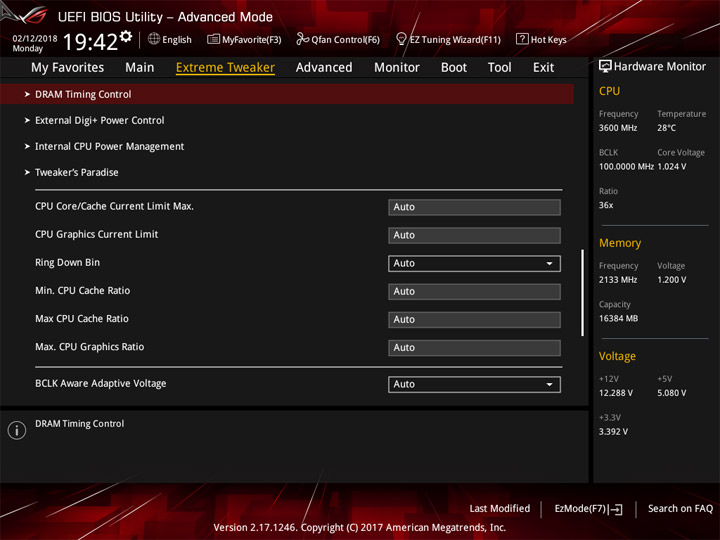This screenshot has width=720, height=540.
Task: Open the Tool tab
Action: click(499, 68)
